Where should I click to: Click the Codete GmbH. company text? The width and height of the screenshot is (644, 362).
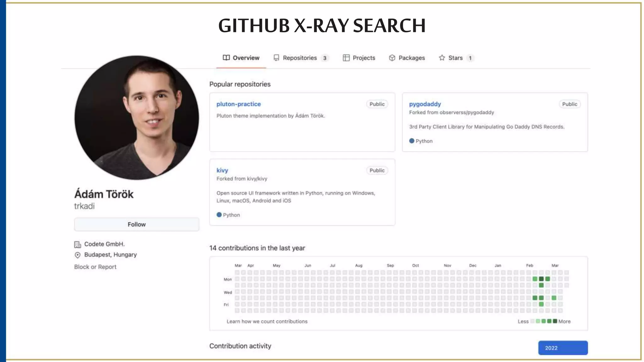pyautogui.click(x=104, y=244)
